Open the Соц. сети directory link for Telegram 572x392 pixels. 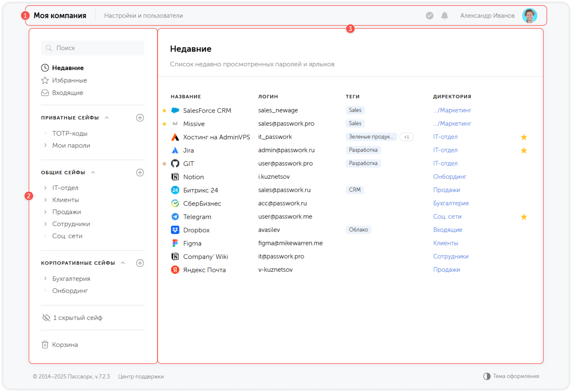(x=447, y=217)
